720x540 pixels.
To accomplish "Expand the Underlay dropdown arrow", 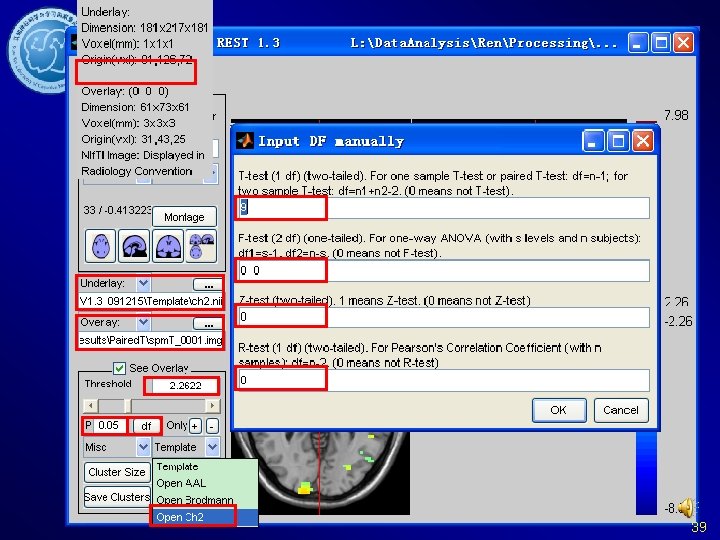I will [x=143, y=284].
